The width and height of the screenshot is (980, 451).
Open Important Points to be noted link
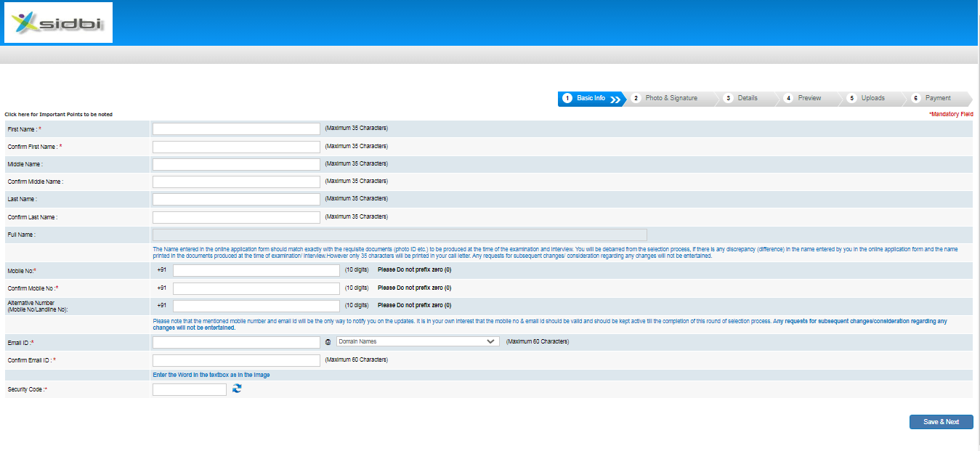tap(59, 115)
